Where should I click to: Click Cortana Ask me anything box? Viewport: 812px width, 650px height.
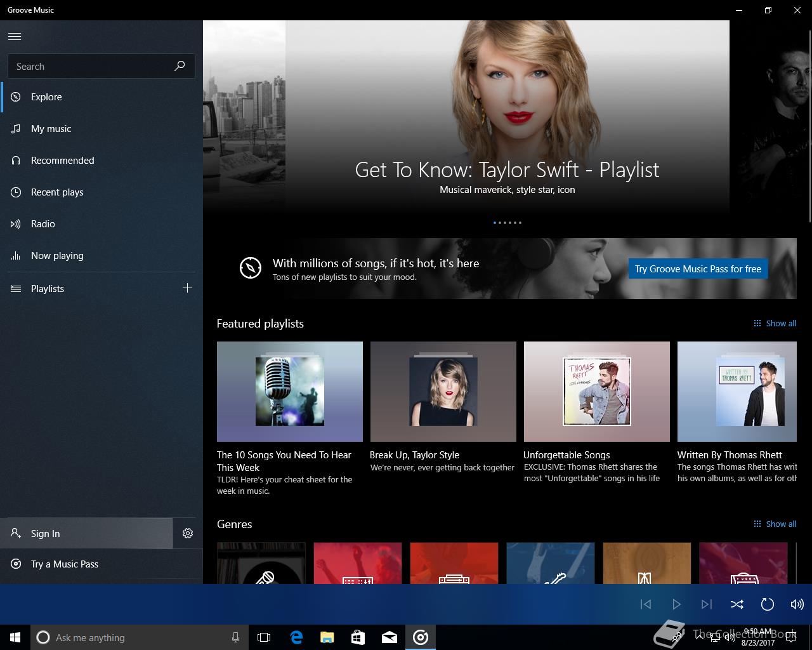[x=138, y=637]
